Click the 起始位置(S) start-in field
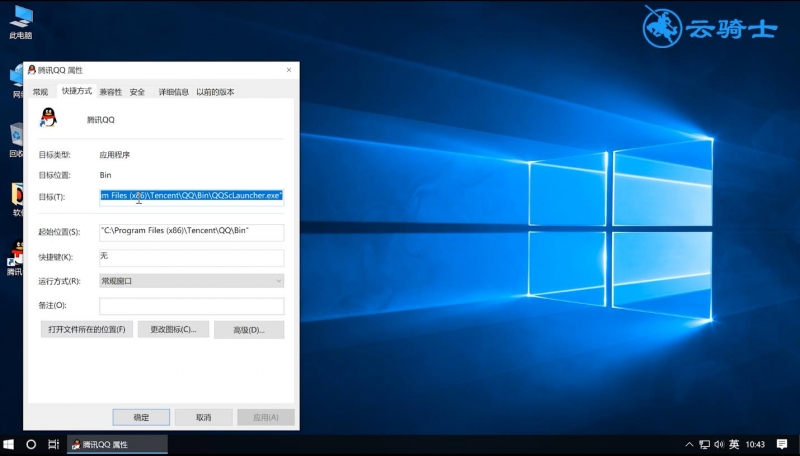800x456 pixels. tap(191, 232)
